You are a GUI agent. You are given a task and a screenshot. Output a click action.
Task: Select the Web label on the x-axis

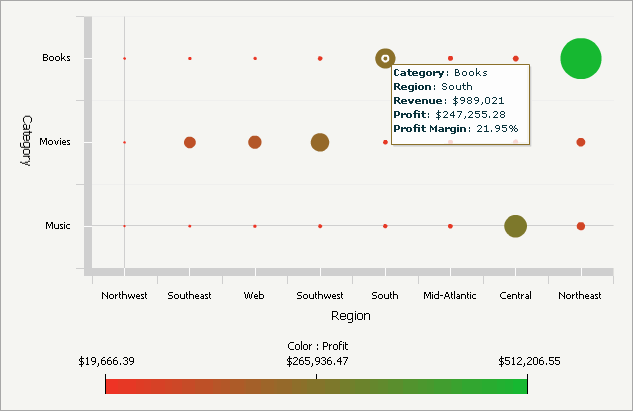pyautogui.click(x=255, y=295)
